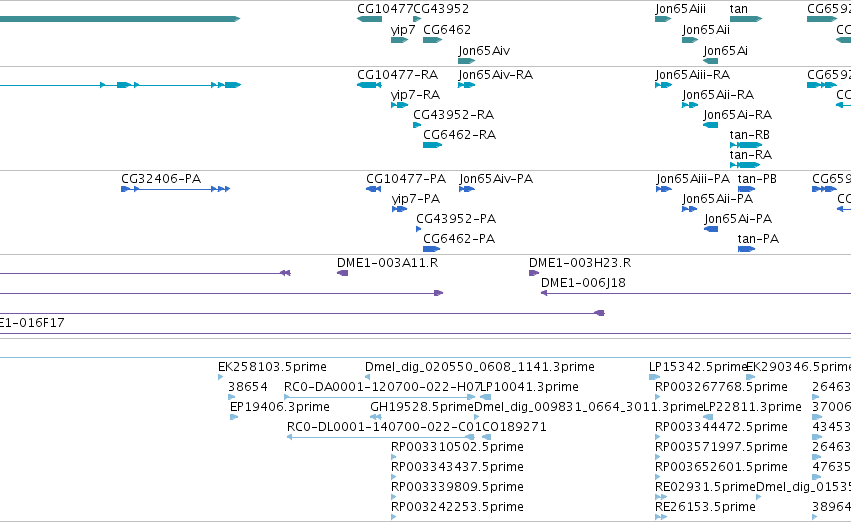Screen dimensions: 851x522
Task: Click the CG6462-RA transcript label
Action: click(x=459, y=135)
